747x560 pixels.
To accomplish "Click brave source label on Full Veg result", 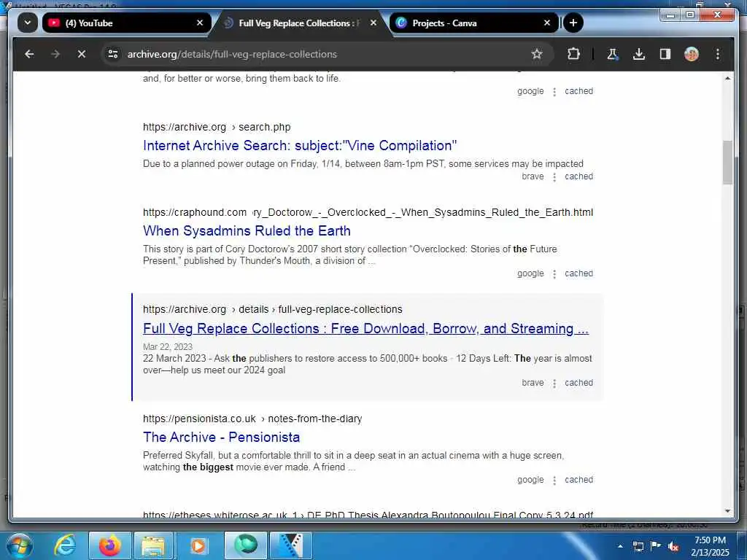I will [x=533, y=383].
